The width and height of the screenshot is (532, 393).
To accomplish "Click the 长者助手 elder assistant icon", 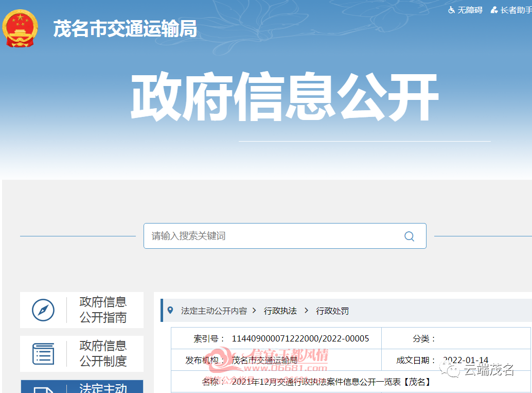I will 494,10.
